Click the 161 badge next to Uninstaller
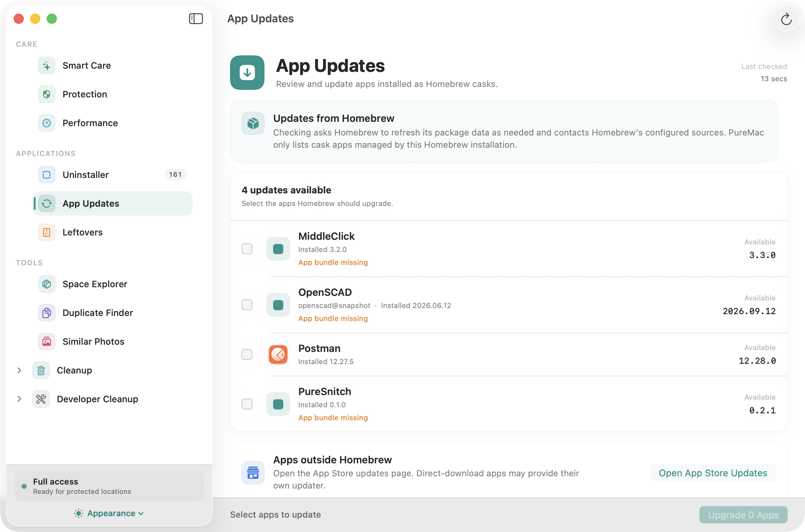Viewport: 805px width, 532px height. [x=175, y=175]
